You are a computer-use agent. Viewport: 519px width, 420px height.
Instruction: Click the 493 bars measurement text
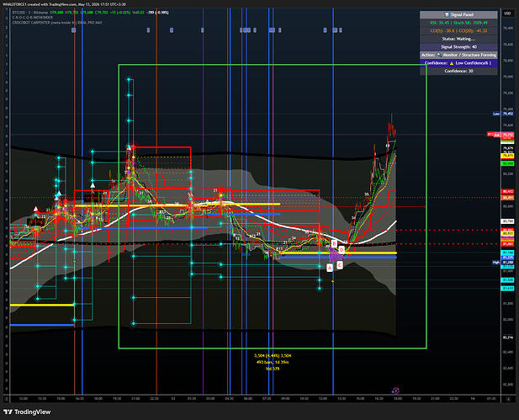click(x=273, y=362)
